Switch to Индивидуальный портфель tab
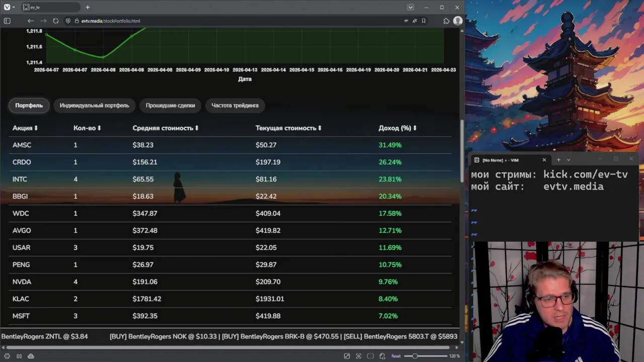The image size is (644, 362). point(94,106)
